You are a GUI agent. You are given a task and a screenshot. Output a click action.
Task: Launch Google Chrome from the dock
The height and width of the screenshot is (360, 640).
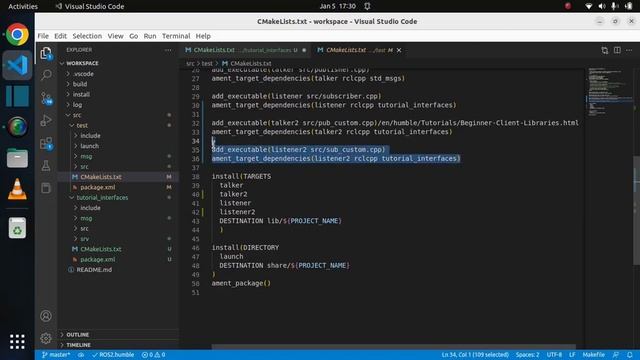click(x=17, y=34)
